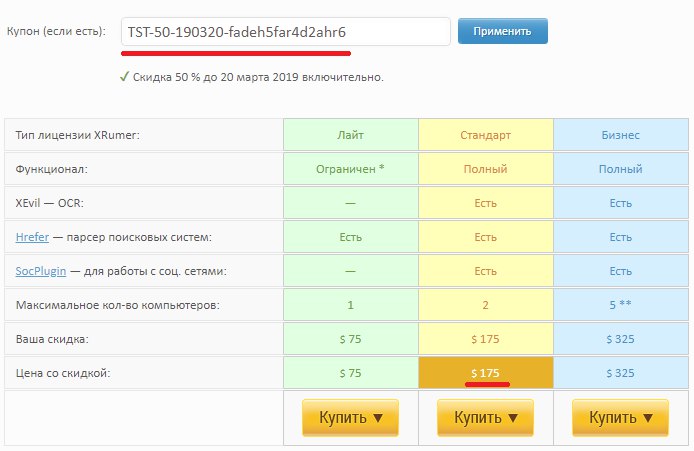Click Ваша скидка row label
694x451 pixels.
52,339
